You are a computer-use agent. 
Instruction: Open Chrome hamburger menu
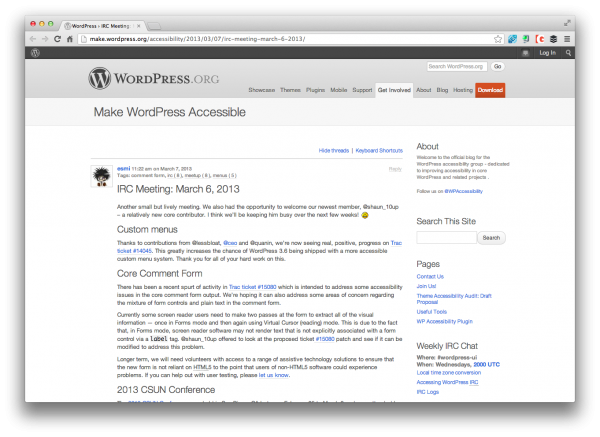[567, 39]
